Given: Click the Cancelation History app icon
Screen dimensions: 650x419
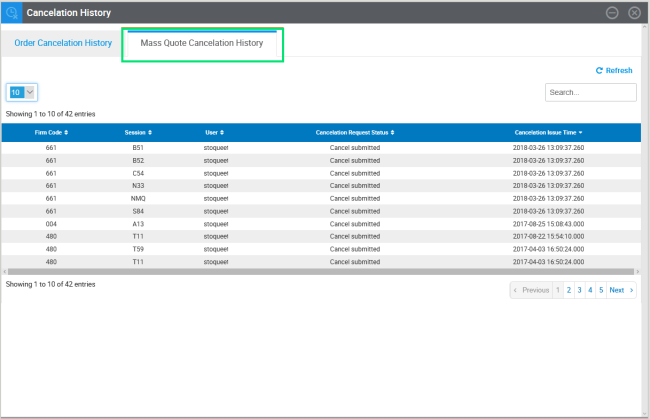Looking at the screenshot, I should (x=12, y=12).
